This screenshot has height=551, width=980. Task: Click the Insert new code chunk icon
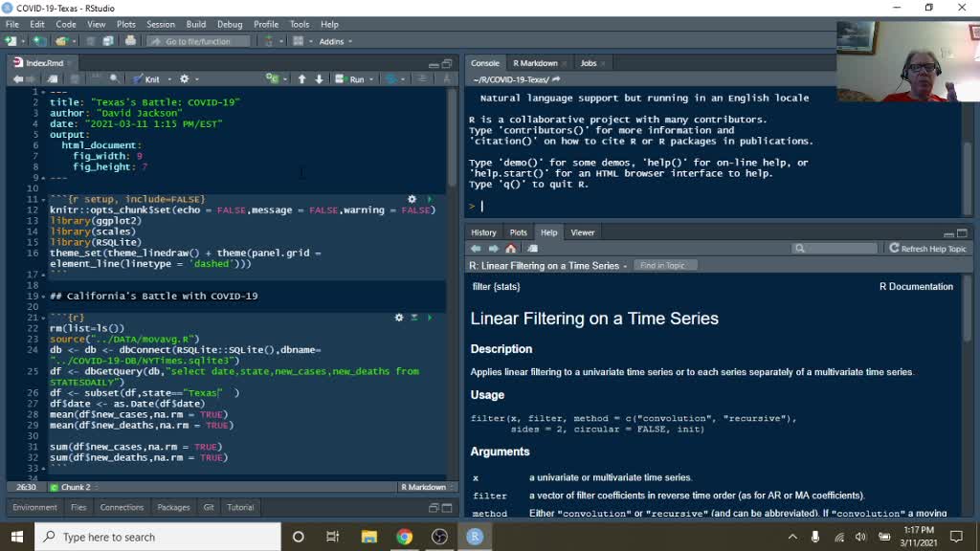[273, 79]
